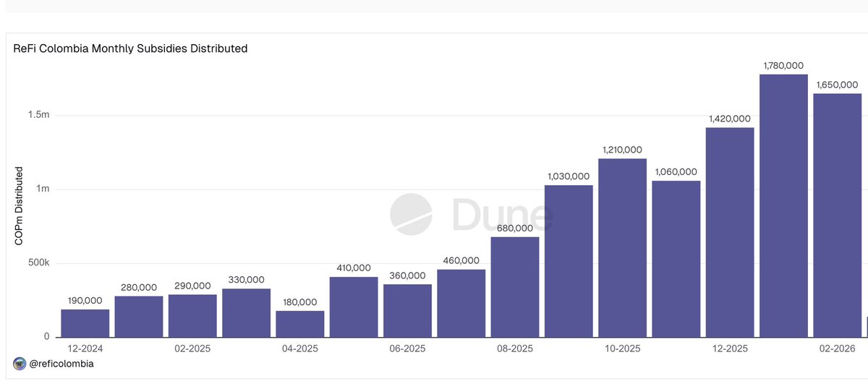Screen dimensions: 868x389
Task: Click the COPm Distributed axis title
Action: [x=20, y=205]
